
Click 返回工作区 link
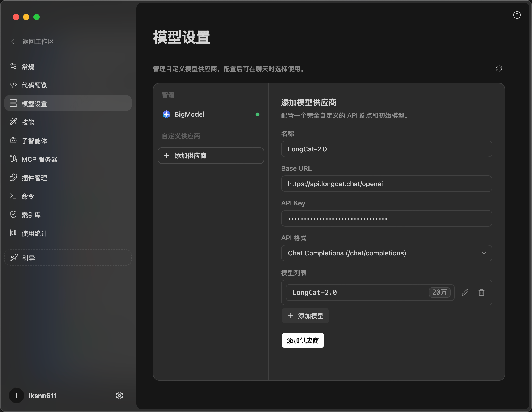point(38,41)
